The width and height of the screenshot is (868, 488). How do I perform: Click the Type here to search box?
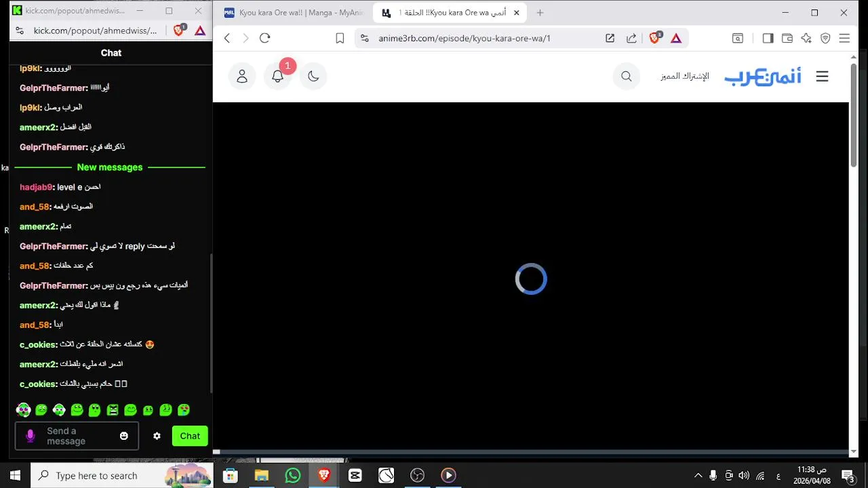pyautogui.click(x=122, y=475)
